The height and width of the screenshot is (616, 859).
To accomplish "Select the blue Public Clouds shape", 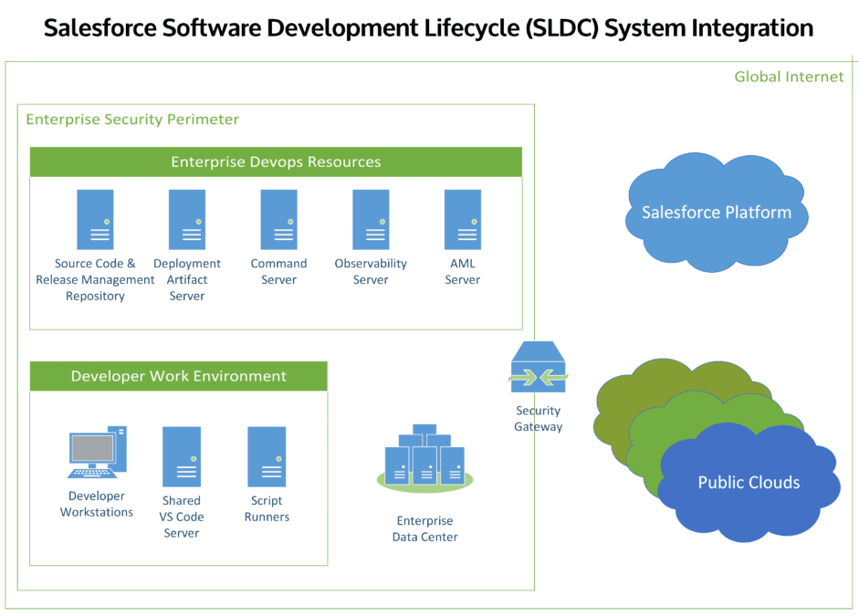I will [749, 484].
